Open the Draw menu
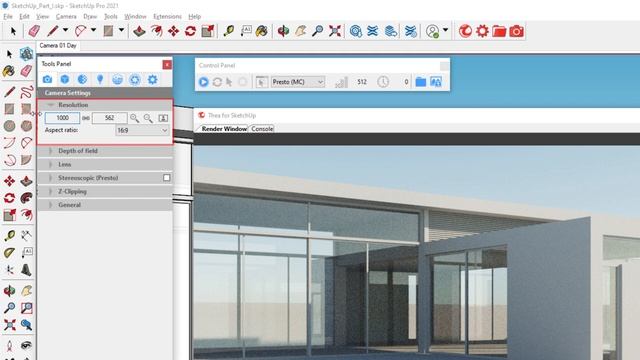The height and width of the screenshot is (360, 640). point(90,16)
